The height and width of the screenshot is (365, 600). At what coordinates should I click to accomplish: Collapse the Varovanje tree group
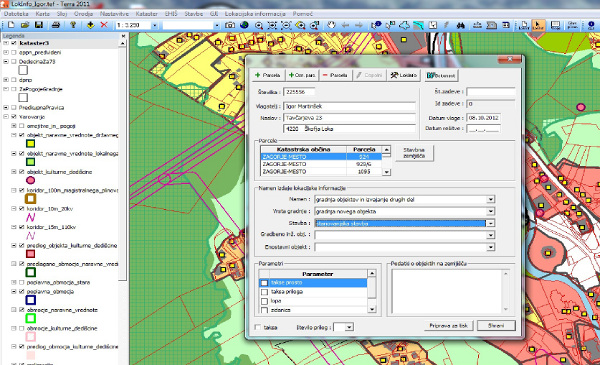(x=6, y=117)
